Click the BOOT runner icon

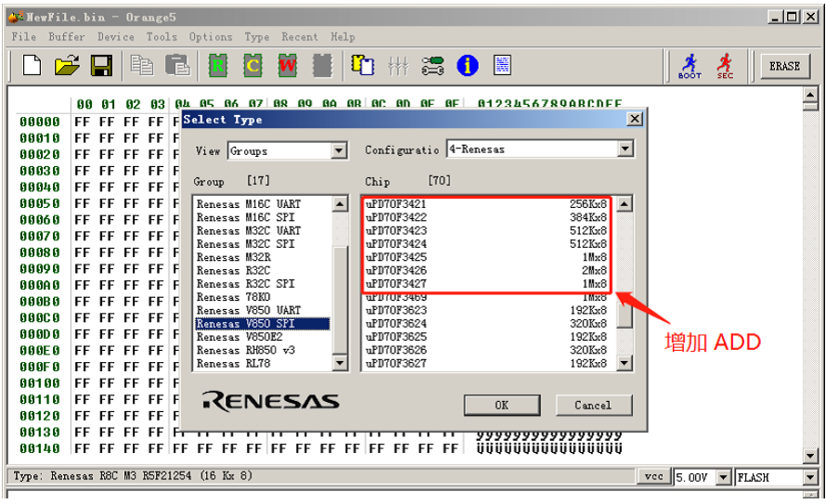tap(690, 66)
